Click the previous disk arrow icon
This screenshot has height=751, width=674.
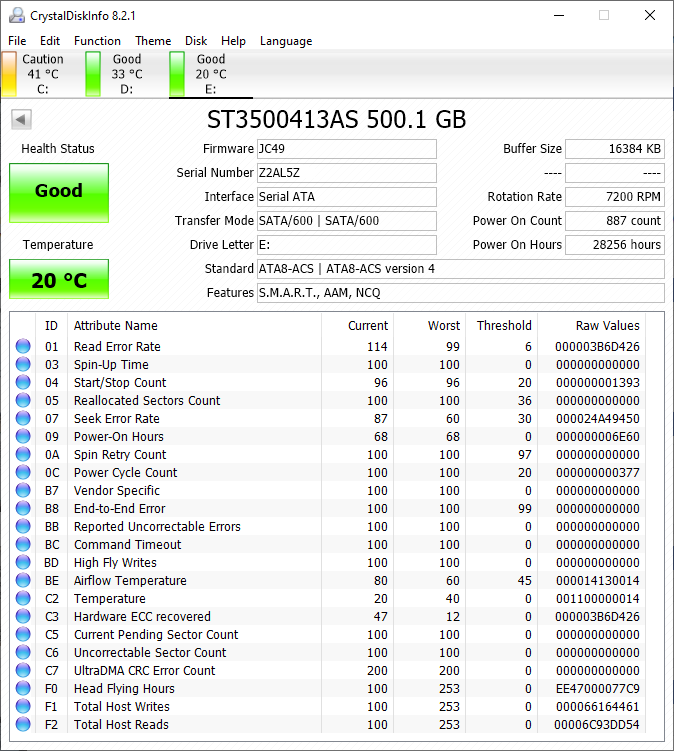21,120
